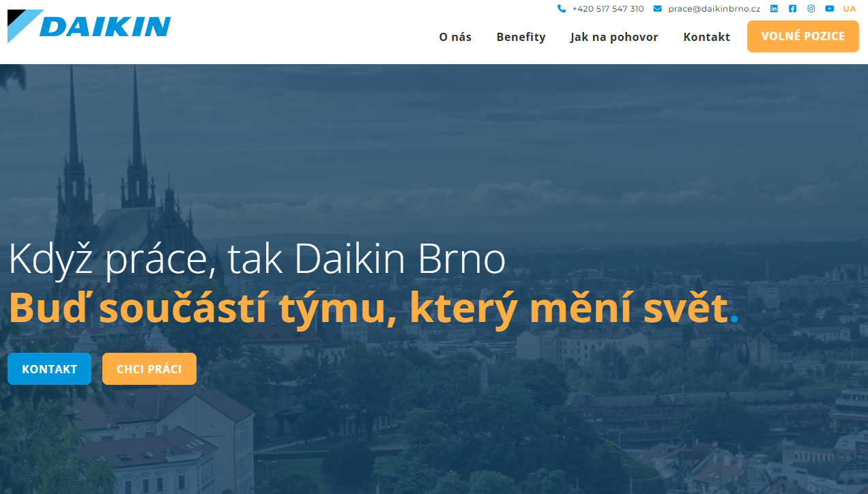Click the Daikin logo
The width and height of the screenshot is (868, 494).
click(x=89, y=26)
